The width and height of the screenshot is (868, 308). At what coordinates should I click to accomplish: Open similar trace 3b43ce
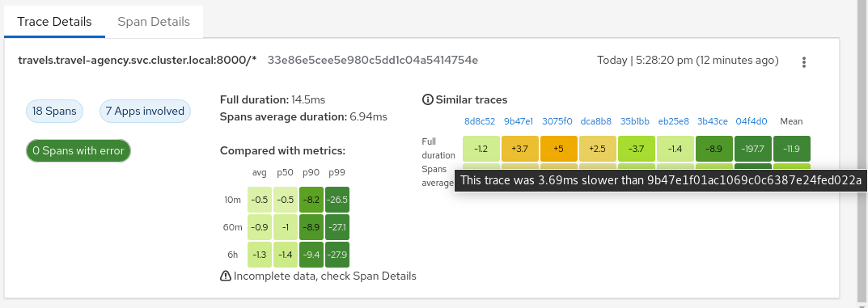[713, 121]
